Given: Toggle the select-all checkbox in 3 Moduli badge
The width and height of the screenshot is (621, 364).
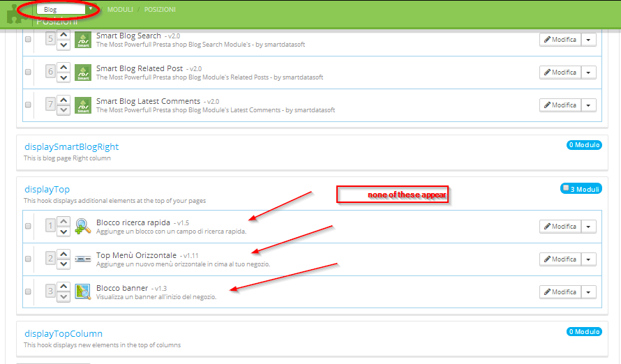Looking at the screenshot, I should click(x=566, y=188).
